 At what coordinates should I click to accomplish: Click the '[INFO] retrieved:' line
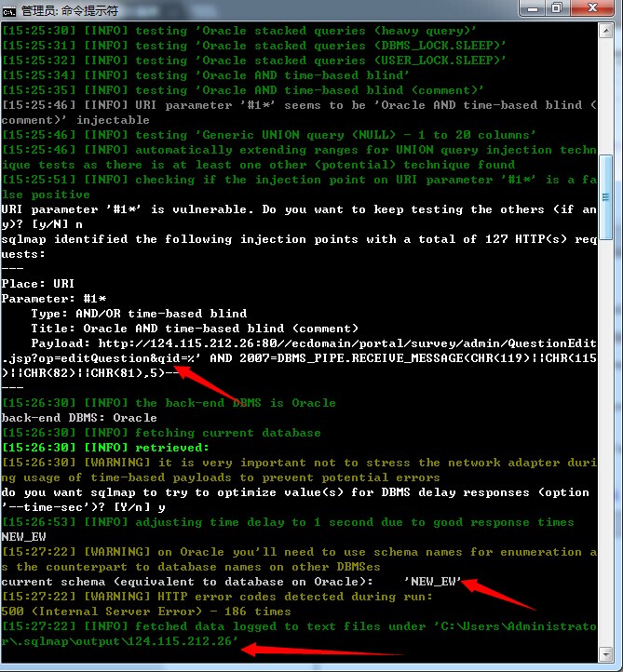[x=105, y=448]
